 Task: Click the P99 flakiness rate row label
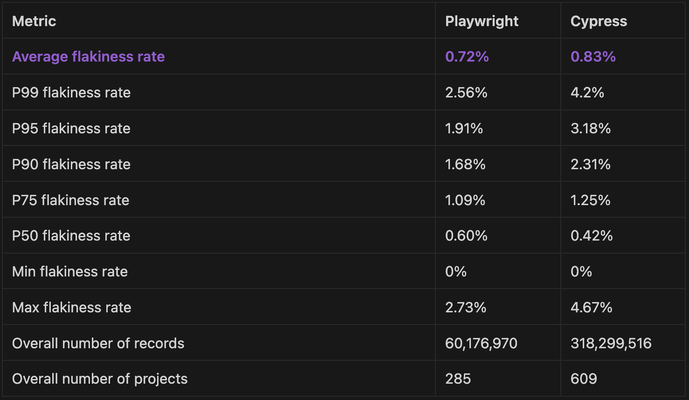click(71, 93)
